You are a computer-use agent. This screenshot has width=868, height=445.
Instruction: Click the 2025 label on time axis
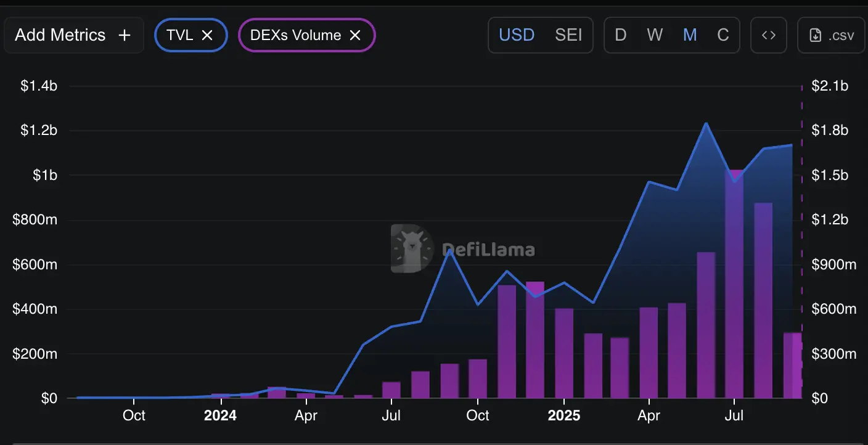pyautogui.click(x=564, y=415)
